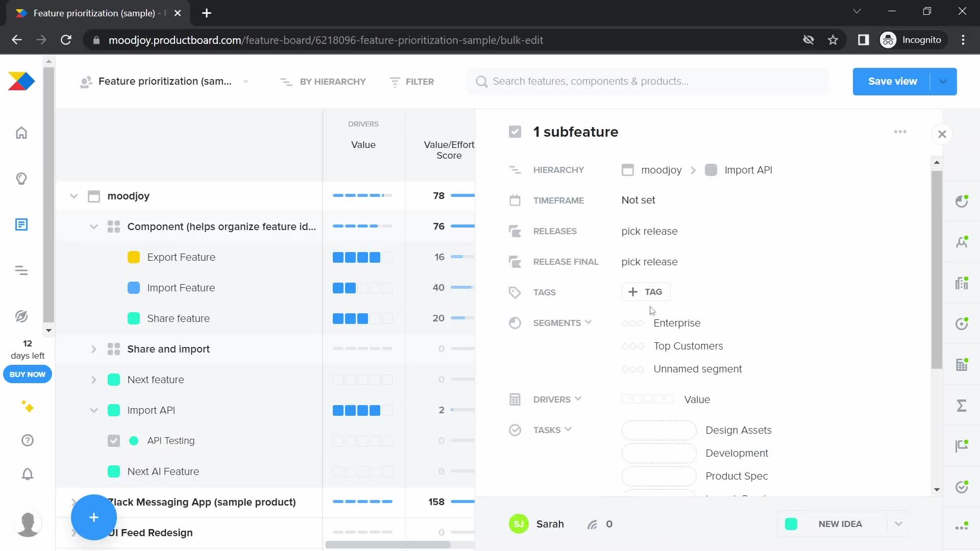Click the horizontal scrollbar under the grid
The width and height of the screenshot is (980, 551).
tap(388, 545)
